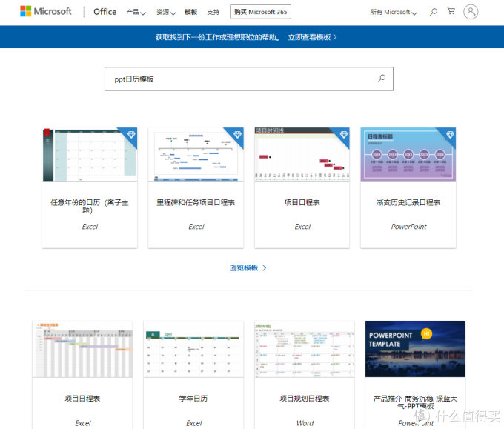Follow the 立即查看模板 banner link

pyautogui.click(x=312, y=37)
